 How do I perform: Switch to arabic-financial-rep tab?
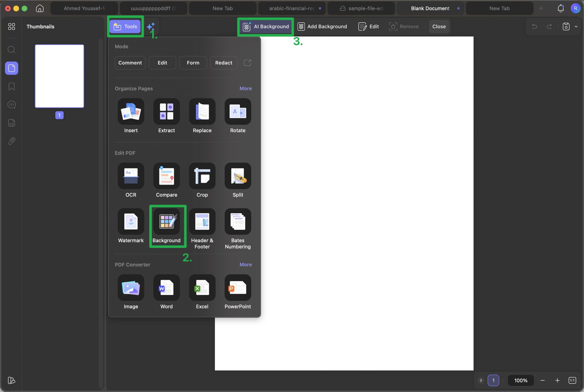(x=292, y=8)
